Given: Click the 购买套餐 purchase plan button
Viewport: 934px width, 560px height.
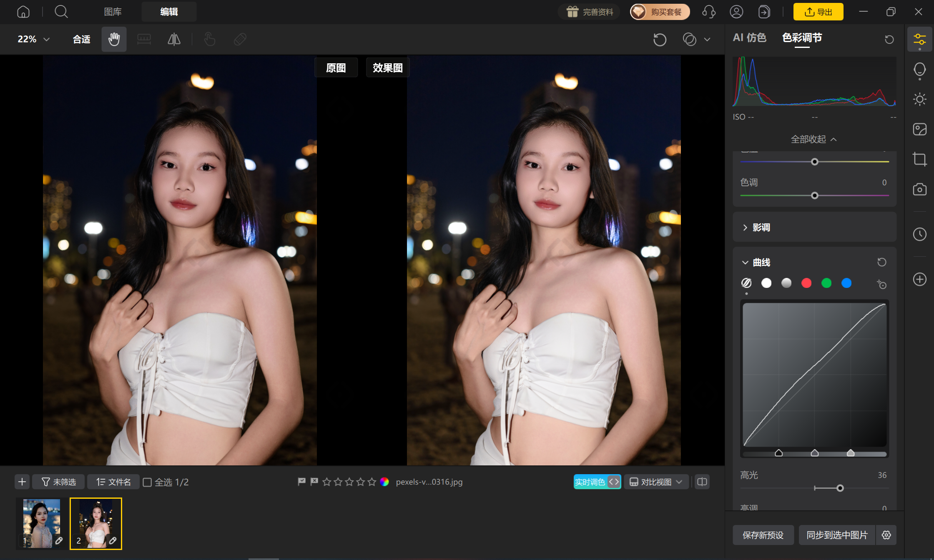Looking at the screenshot, I should (x=660, y=12).
